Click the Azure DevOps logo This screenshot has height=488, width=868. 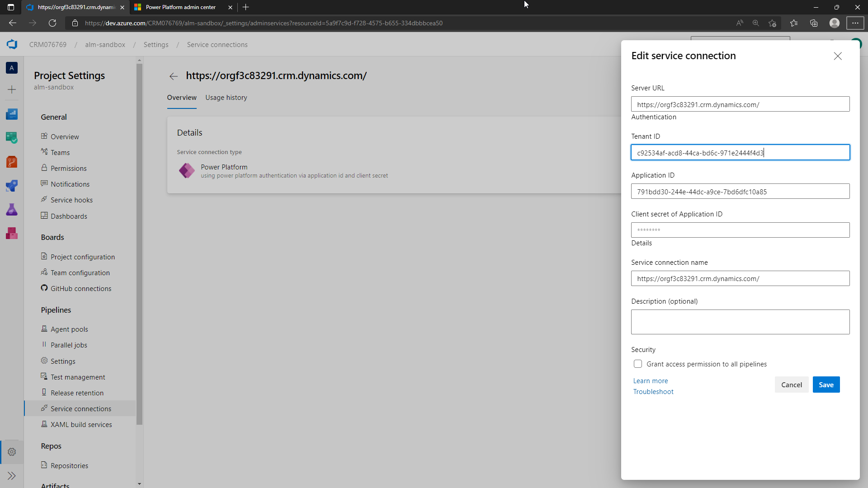(x=12, y=44)
